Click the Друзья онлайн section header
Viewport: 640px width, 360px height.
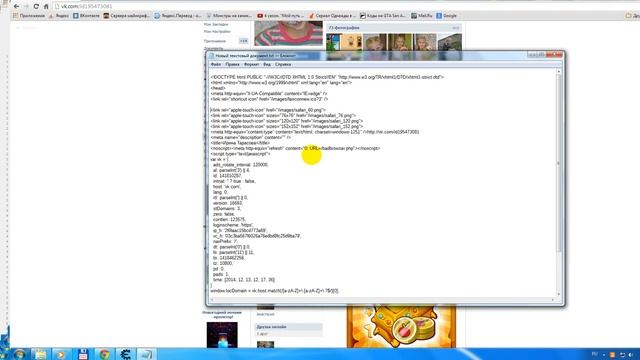(x=289, y=327)
